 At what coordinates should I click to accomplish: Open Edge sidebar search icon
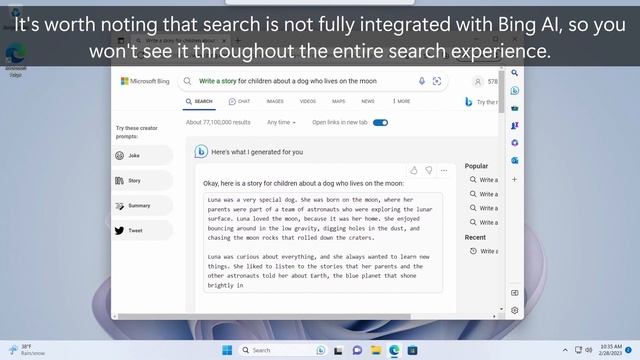(x=515, y=73)
